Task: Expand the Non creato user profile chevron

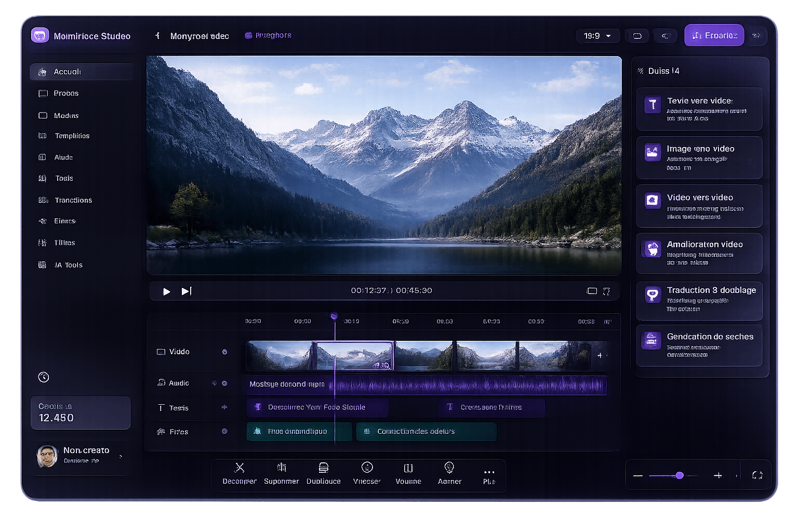Action: (121, 456)
